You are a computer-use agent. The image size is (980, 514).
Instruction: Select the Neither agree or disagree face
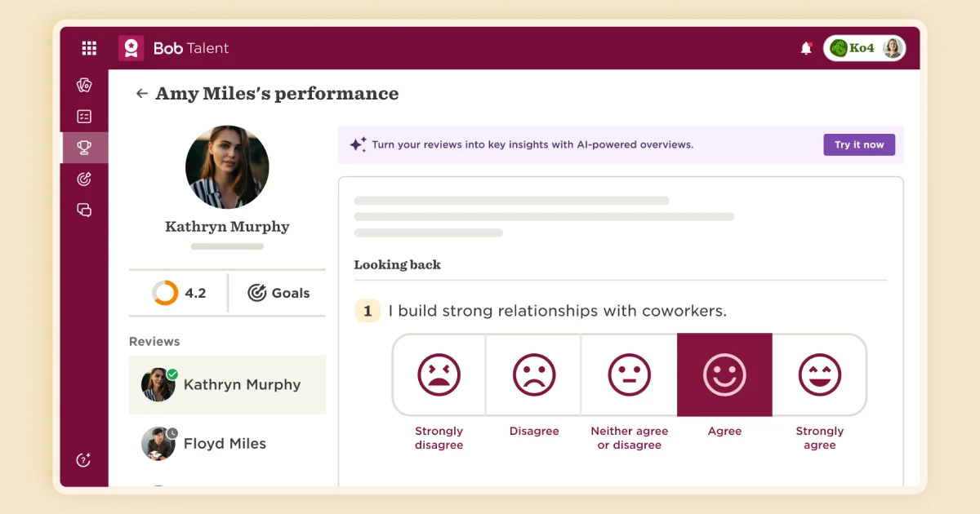[629, 375]
